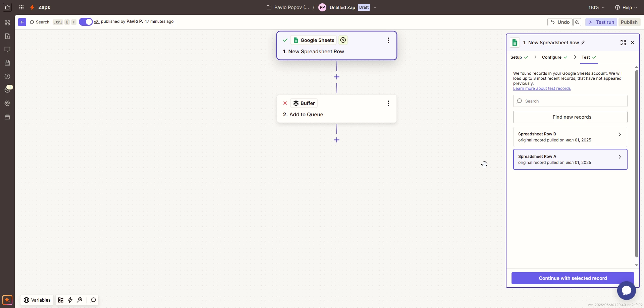The image size is (644, 308).
Task: Click Test run button
Action: (x=601, y=22)
